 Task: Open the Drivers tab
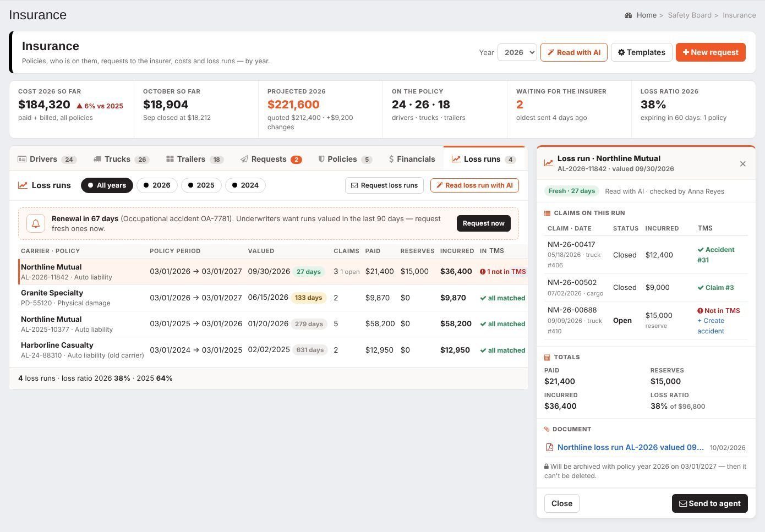(47, 159)
